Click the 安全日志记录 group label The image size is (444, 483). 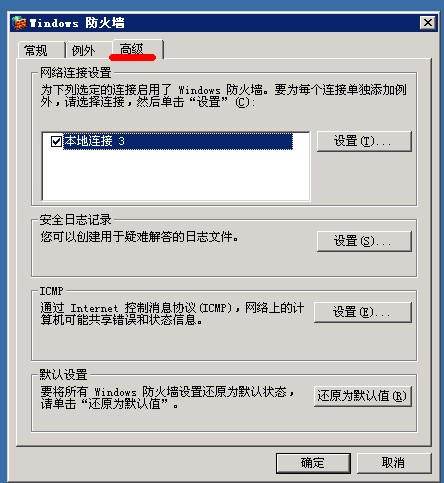pos(76,220)
